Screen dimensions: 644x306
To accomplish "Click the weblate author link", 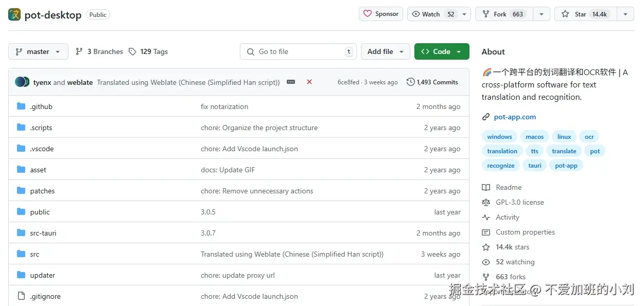I will (x=80, y=82).
